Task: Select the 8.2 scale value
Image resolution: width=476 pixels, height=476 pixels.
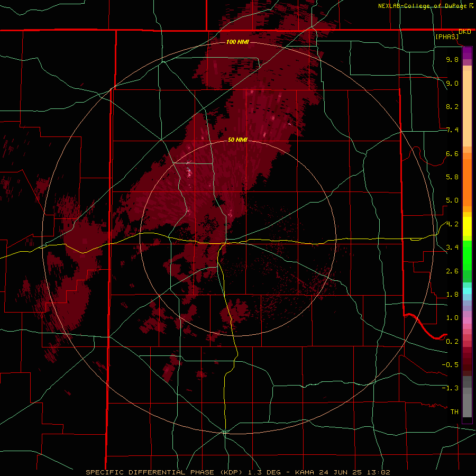Action: [x=452, y=106]
